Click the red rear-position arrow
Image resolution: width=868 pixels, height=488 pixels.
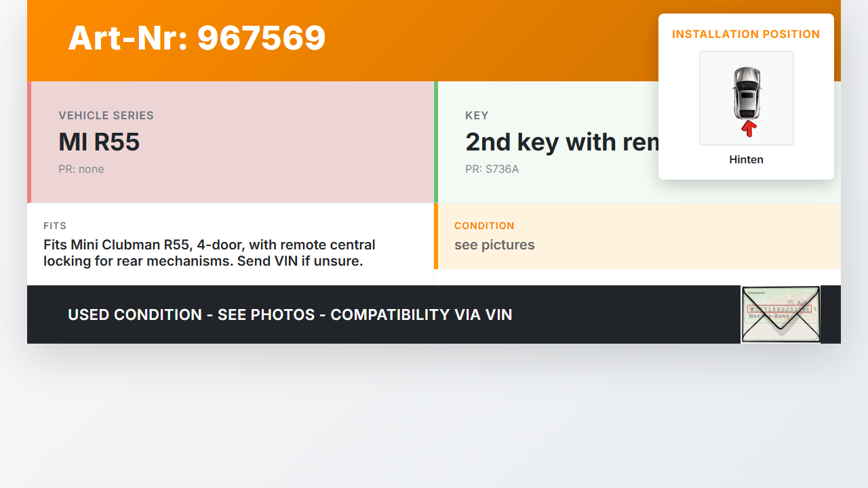749,128
